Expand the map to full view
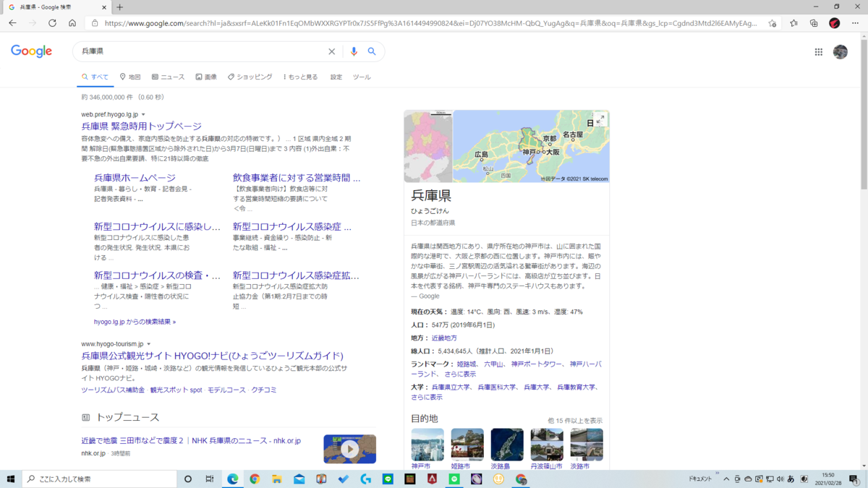 (x=600, y=119)
